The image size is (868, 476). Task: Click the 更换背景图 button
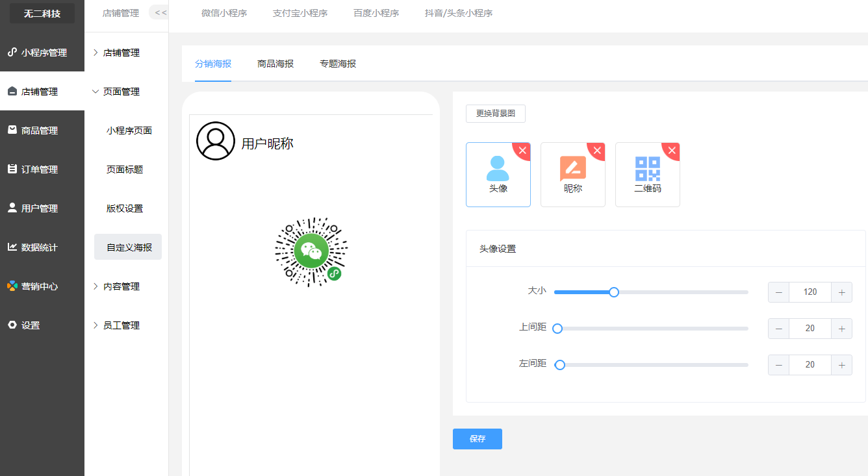coord(496,114)
